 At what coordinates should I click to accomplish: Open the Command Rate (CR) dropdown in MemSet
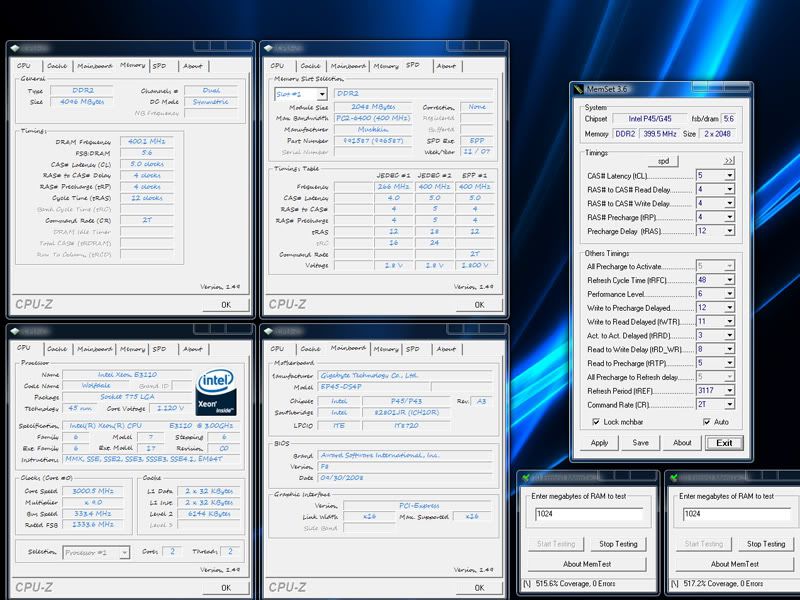[x=730, y=404]
